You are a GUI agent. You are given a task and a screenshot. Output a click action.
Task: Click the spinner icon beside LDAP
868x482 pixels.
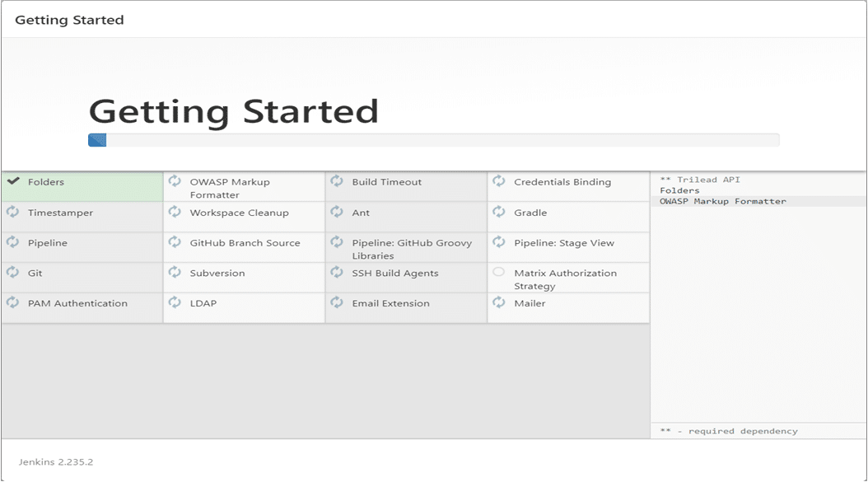pos(175,302)
